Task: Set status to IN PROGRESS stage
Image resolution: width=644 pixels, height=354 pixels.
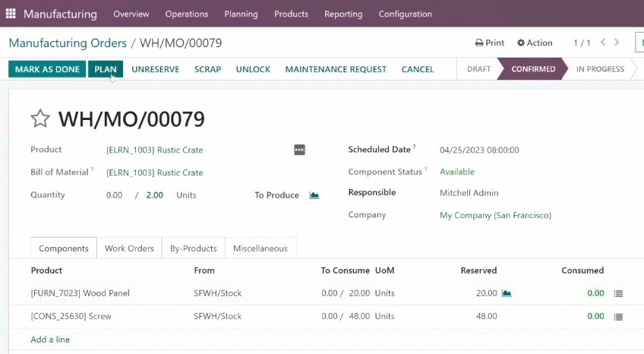Action: pyautogui.click(x=600, y=69)
